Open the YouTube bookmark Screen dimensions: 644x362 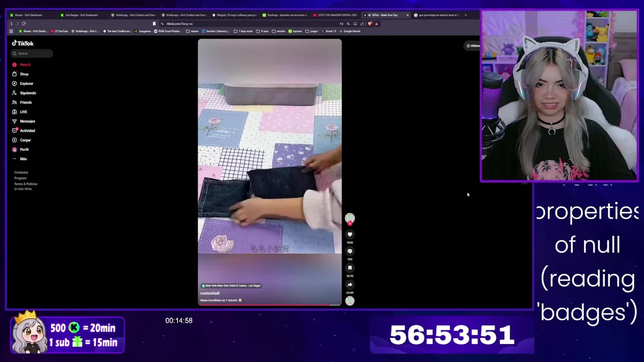pos(59,31)
